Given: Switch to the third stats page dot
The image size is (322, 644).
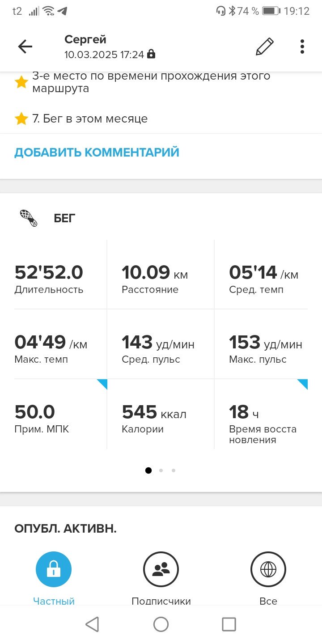Looking at the screenshot, I should coord(174,470).
